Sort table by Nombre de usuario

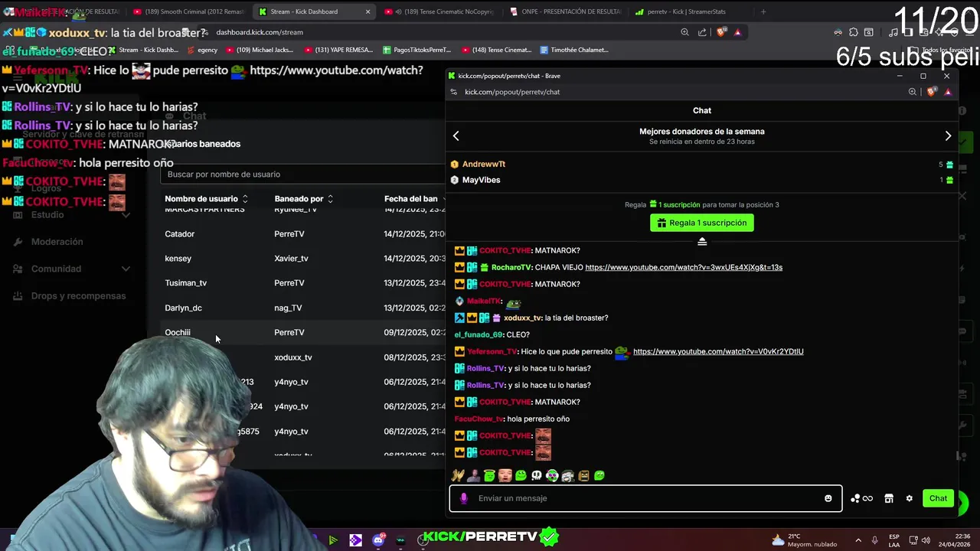point(205,199)
